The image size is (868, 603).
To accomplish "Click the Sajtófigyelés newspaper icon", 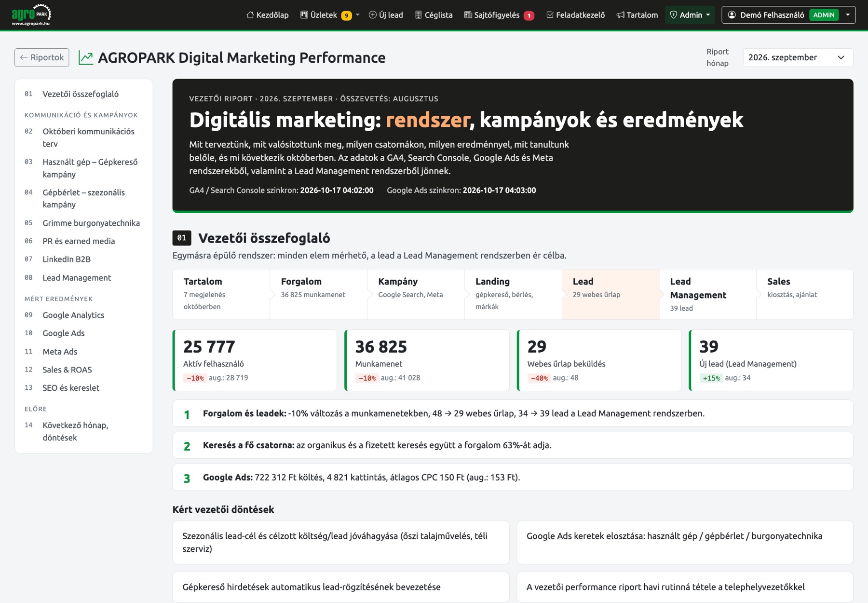I will 468,15.
